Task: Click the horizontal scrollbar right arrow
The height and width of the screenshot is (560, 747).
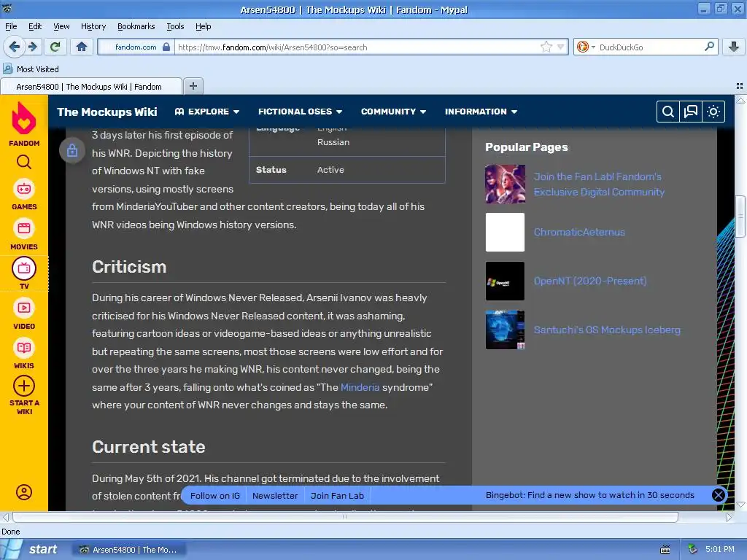Action: [729, 517]
